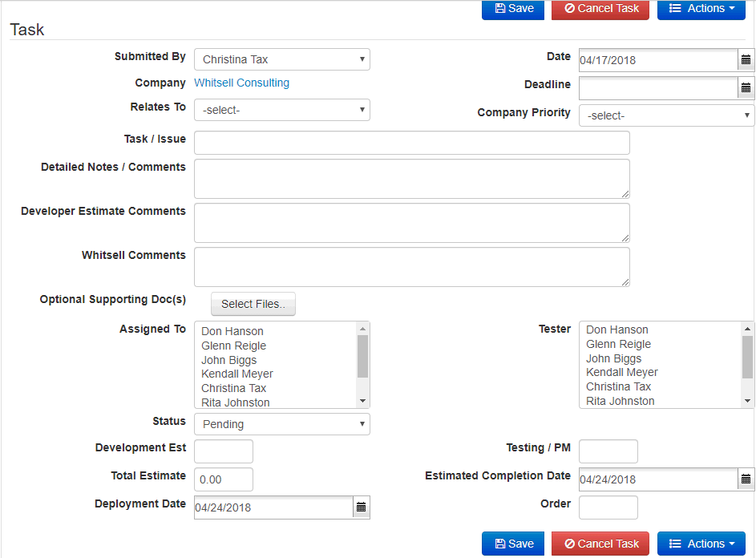
Task: Open Deployment Date calendar icon
Action: [x=361, y=507]
